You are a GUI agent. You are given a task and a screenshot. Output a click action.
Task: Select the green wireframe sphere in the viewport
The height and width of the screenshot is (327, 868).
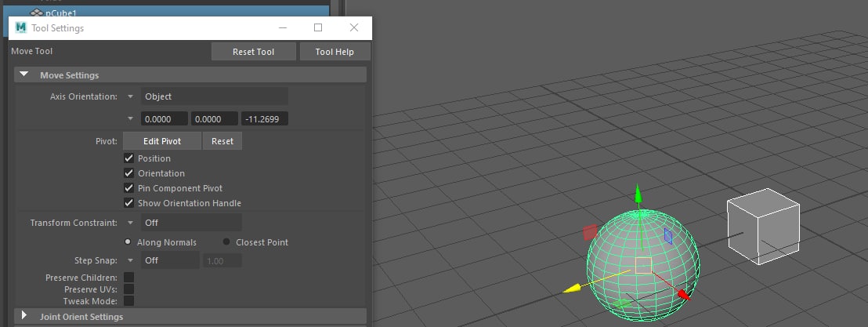tap(642, 265)
